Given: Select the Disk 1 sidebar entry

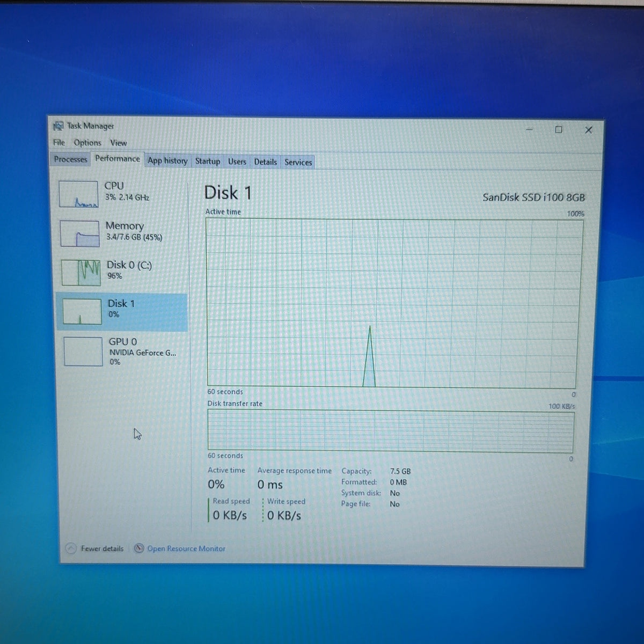Looking at the screenshot, I should [122, 311].
